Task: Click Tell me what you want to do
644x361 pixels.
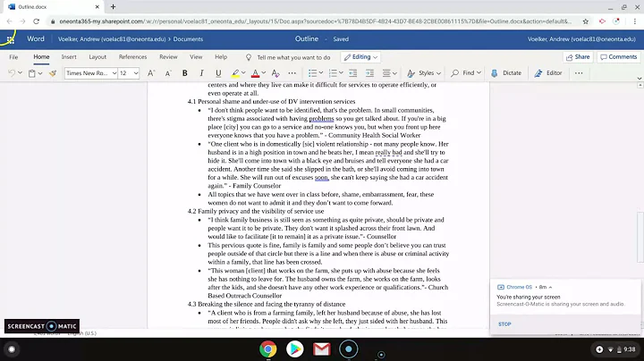Action: (x=293, y=57)
